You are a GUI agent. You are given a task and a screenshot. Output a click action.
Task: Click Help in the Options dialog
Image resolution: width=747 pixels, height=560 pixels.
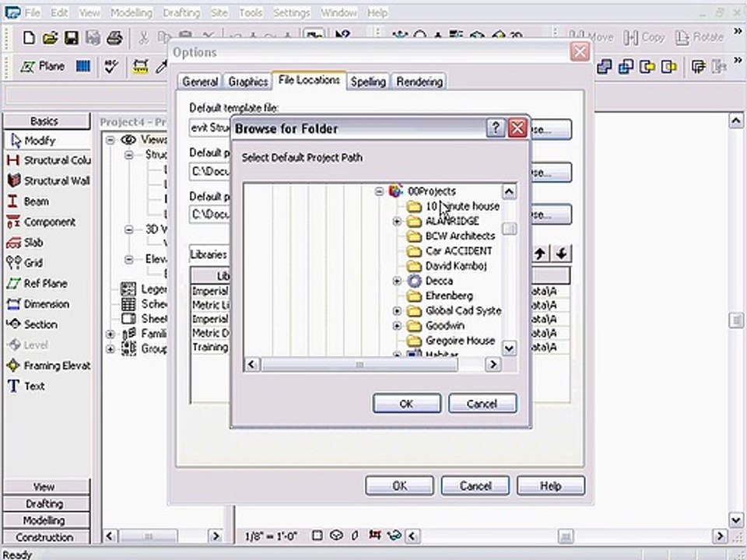551,485
